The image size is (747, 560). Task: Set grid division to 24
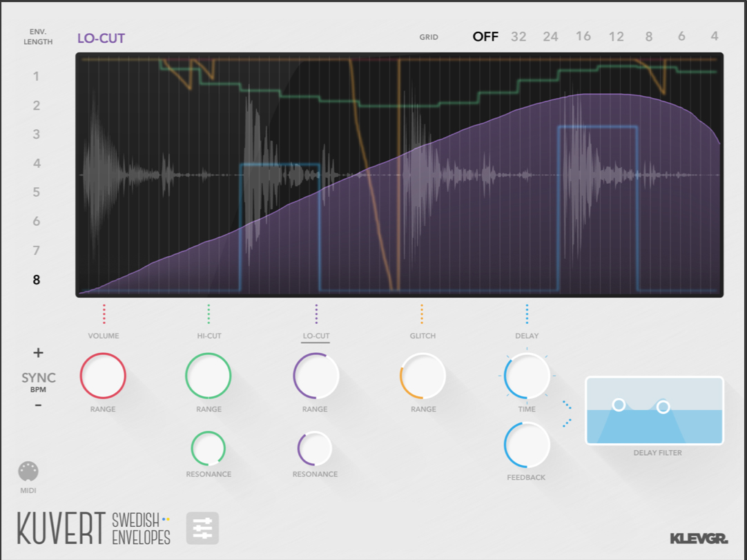click(x=550, y=37)
